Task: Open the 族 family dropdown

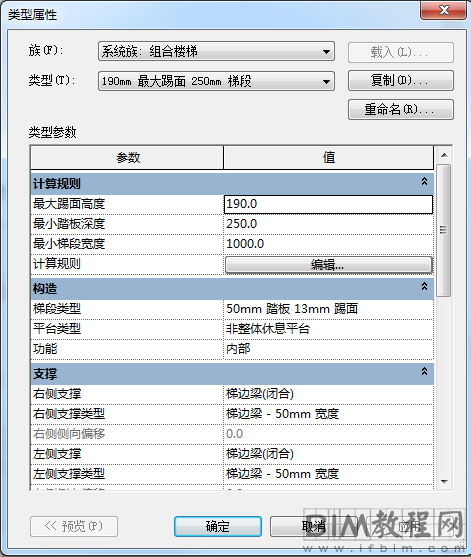Action: 216,51
